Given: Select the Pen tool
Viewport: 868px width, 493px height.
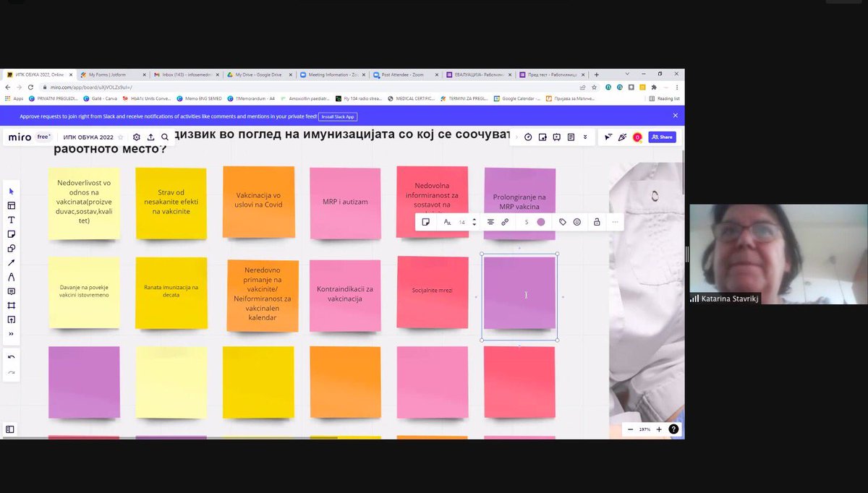Looking at the screenshot, I should [11, 277].
